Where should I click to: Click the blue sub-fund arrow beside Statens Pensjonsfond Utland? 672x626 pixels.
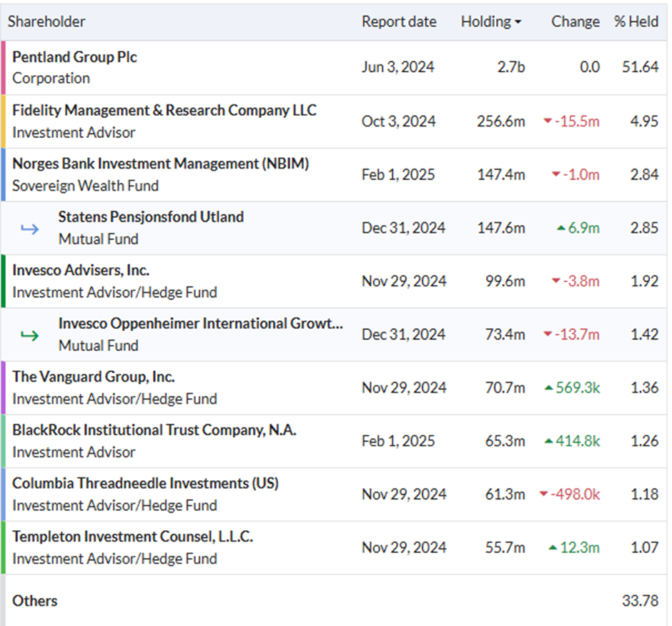(29, 229)
